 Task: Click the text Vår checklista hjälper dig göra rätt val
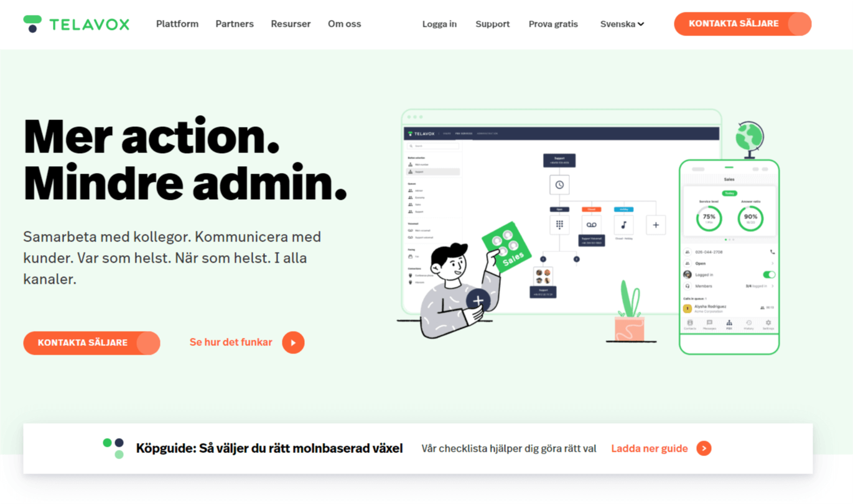pos(508,449)
